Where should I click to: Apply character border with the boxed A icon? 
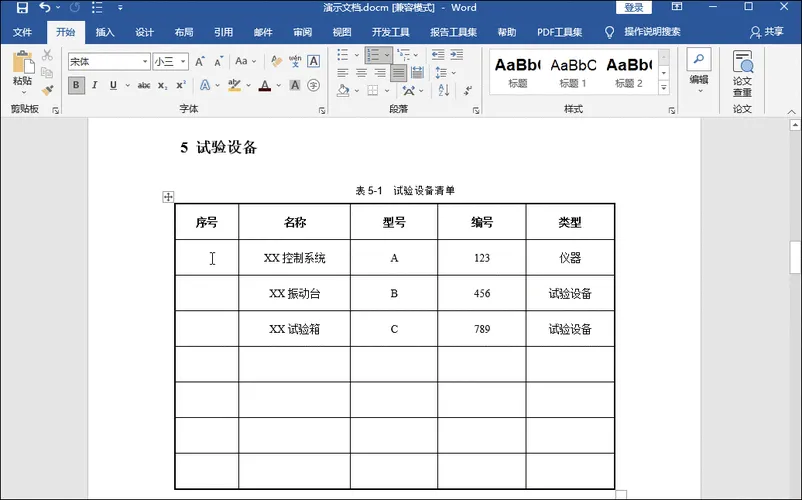click(x=314, y=62)
